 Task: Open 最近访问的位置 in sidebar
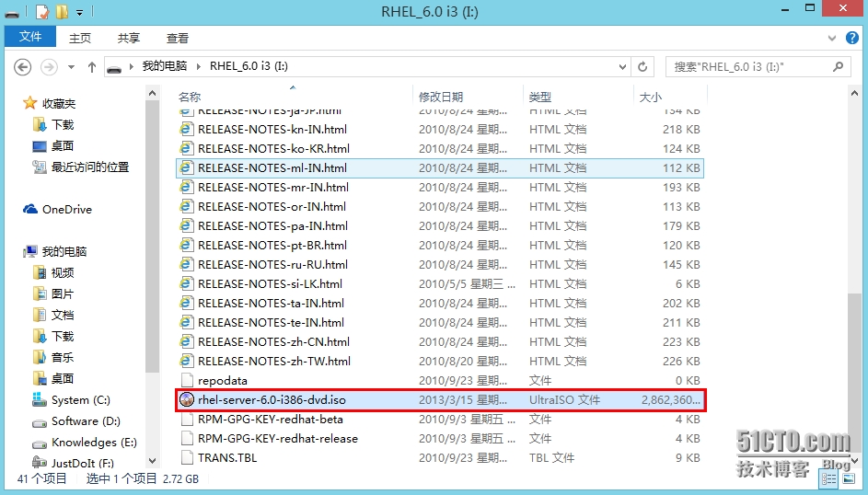click(x=81, y=167)
